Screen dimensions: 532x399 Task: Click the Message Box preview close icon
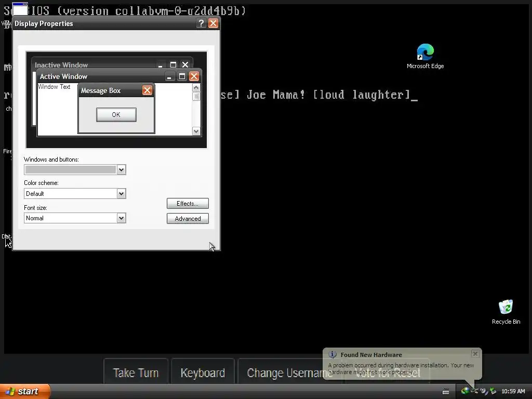point(147,90)
